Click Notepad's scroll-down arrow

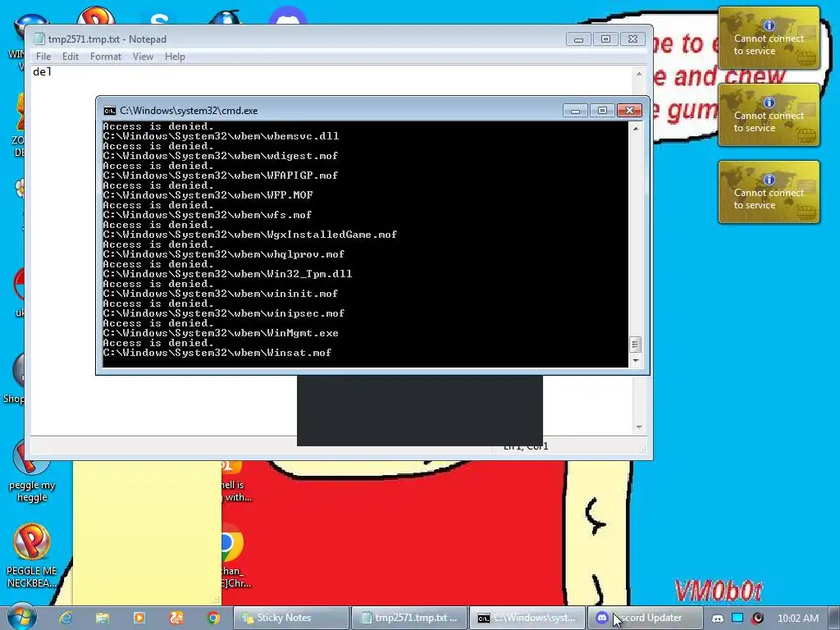coord(638,427)
